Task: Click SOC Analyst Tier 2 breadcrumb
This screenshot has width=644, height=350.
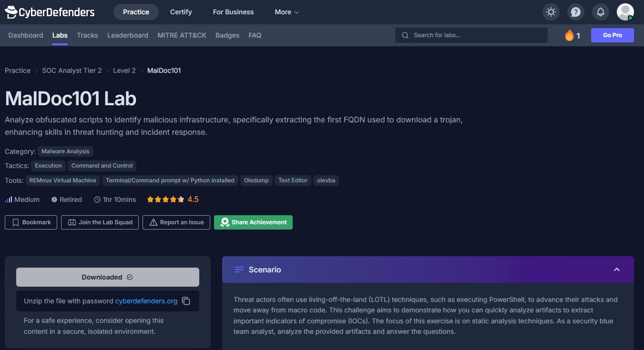Action: click(72, 70)
